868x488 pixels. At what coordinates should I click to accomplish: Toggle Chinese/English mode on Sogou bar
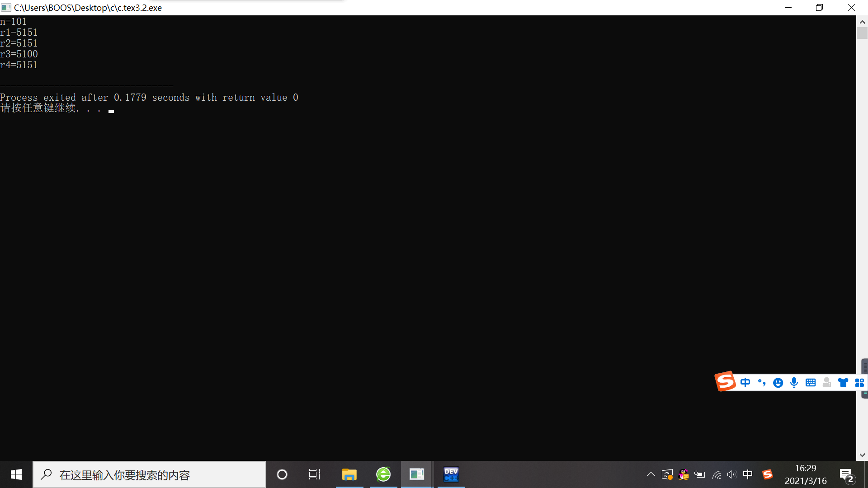(745, 383)
